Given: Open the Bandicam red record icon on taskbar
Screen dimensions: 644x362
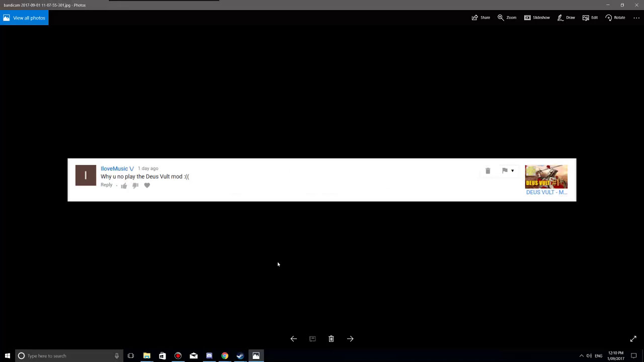Looking at the screenshot, I should pos(178,356).
